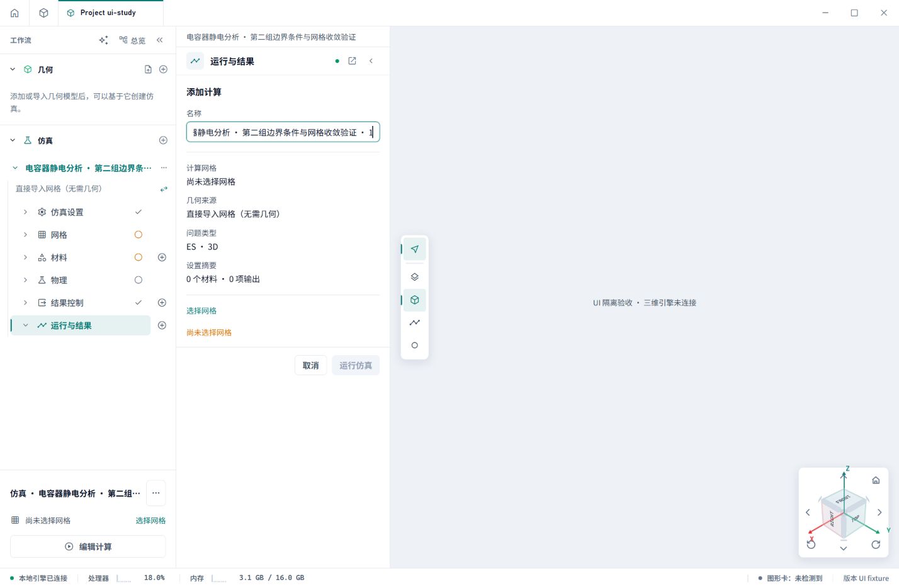Click the cube icon beside the home icon
This screenshot has width=899, height=588.
tap(43, 13)
